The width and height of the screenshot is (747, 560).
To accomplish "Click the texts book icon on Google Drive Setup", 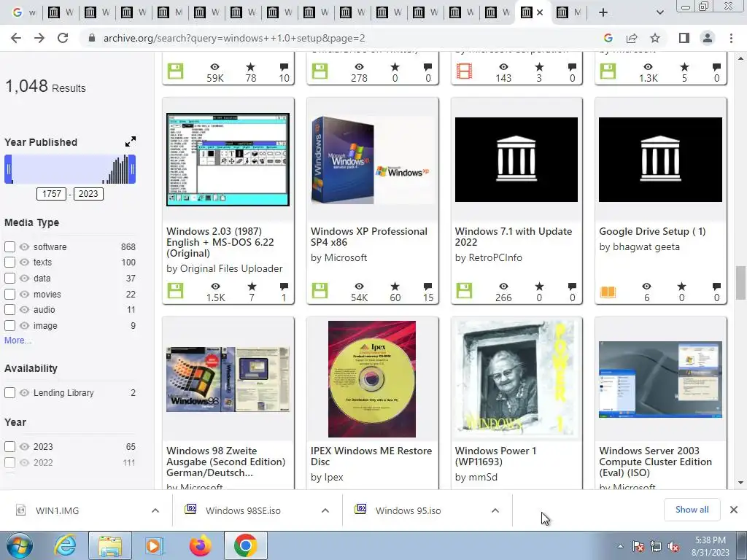I will [x=608, y=292].
